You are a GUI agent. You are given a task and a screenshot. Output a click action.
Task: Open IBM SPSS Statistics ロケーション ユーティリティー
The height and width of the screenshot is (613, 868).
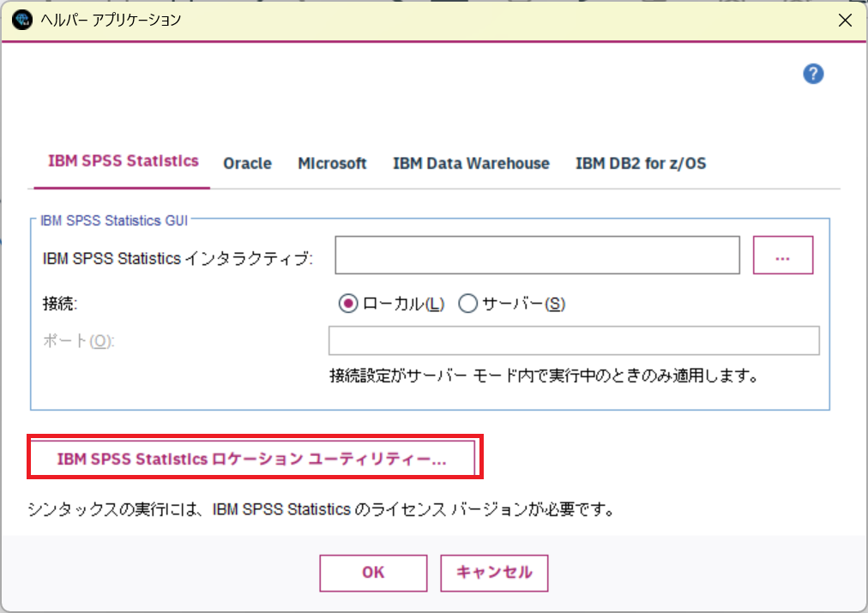pyautogui.click(x=252, y=459)
